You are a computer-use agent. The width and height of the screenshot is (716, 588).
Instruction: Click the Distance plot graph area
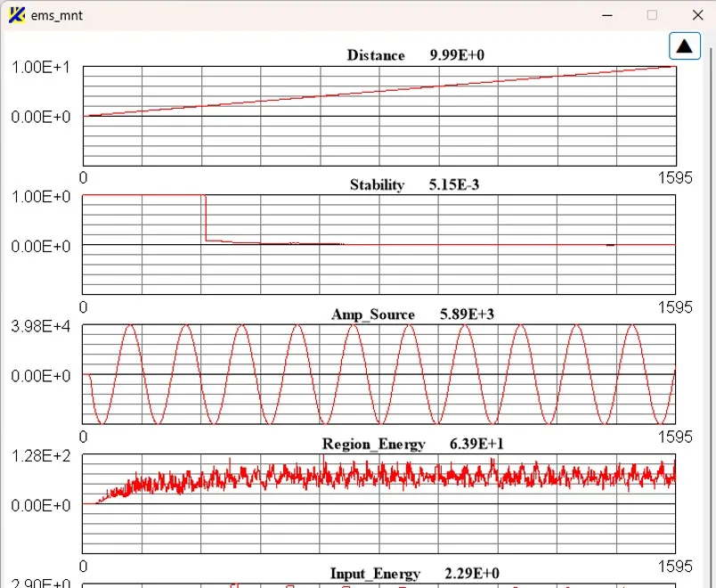coord(379,116)
